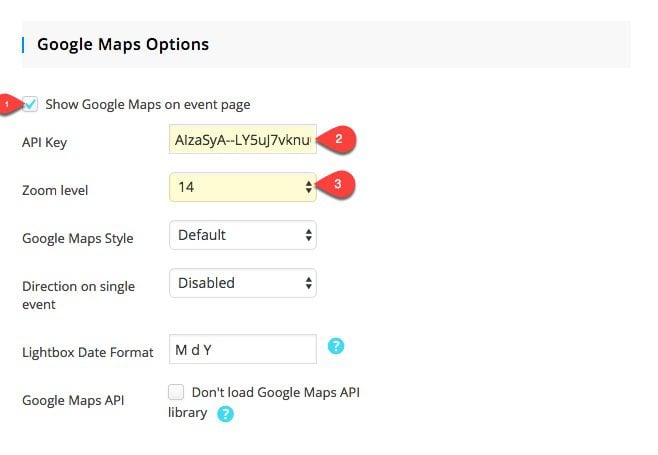The width and height of the screenshot is (658, 455).
Task: Click the "API Key" field label
Action: tap(44, 143)
